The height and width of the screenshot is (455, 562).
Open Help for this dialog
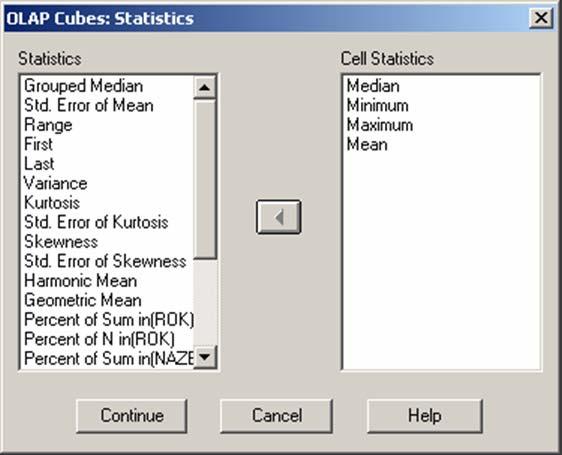(425, 416)
